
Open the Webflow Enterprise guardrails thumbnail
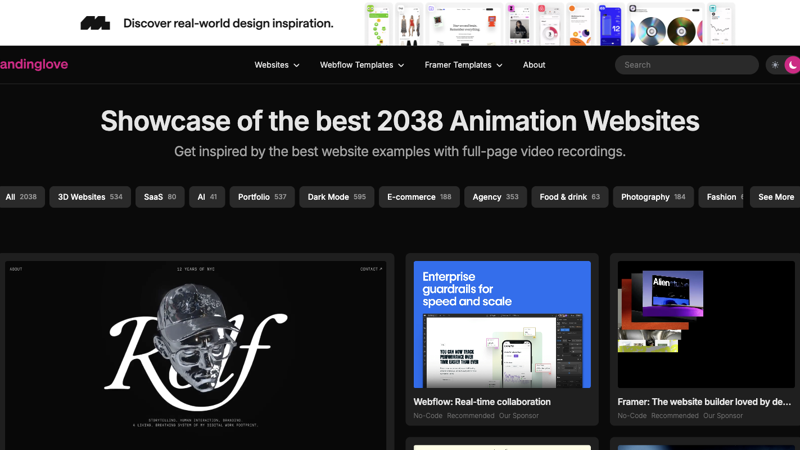(x=502, y=324)
